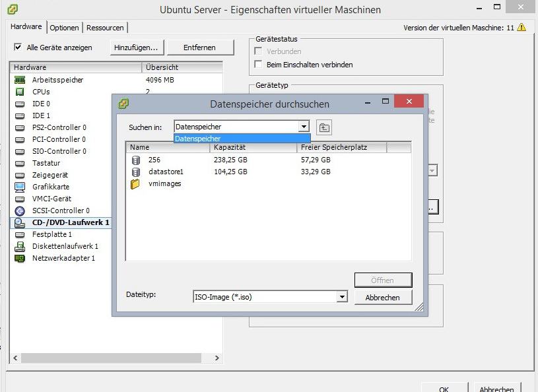Open the Dateityp ISO-Image dropdown
Viewport: 538px width, 392px height.
point(342,297)
